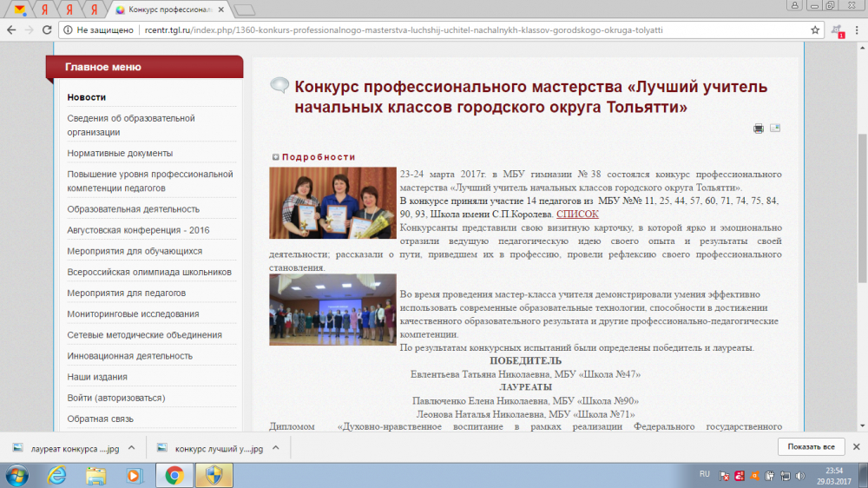The width and height of the screenshot is (868, 488).
Task: Click the 'Показать все' downloads button
Action: [x=811, y=446]
